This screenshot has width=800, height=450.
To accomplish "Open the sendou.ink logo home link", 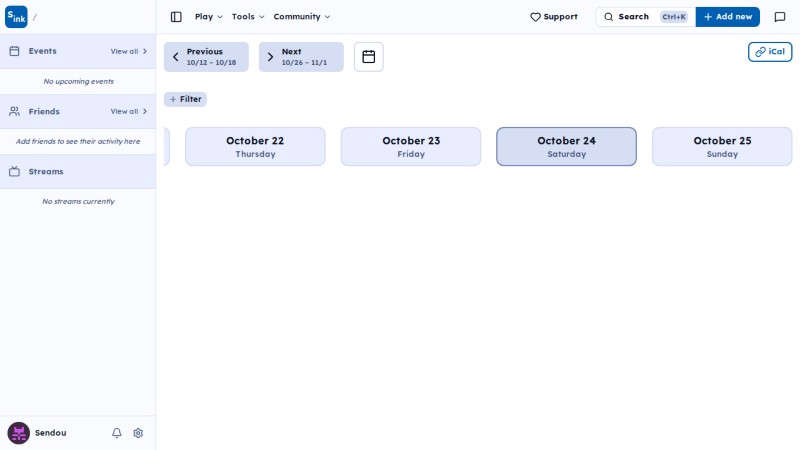I will [16, 17].
